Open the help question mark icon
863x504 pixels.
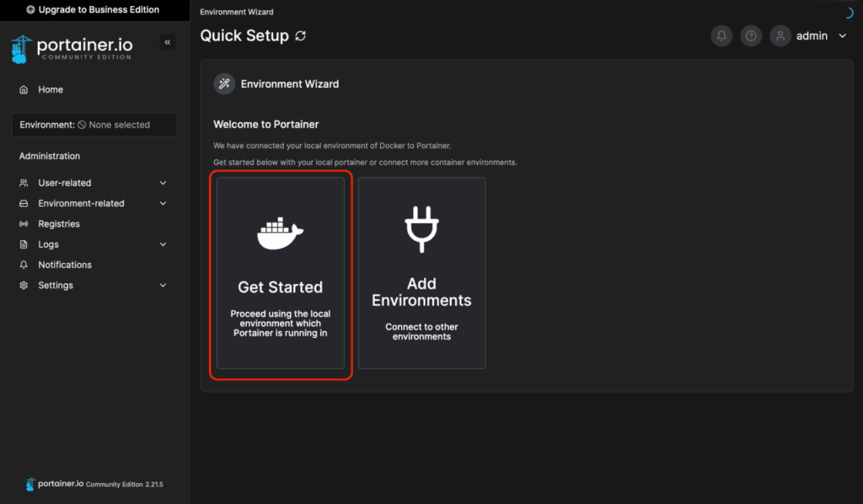[x=751, y=36]
